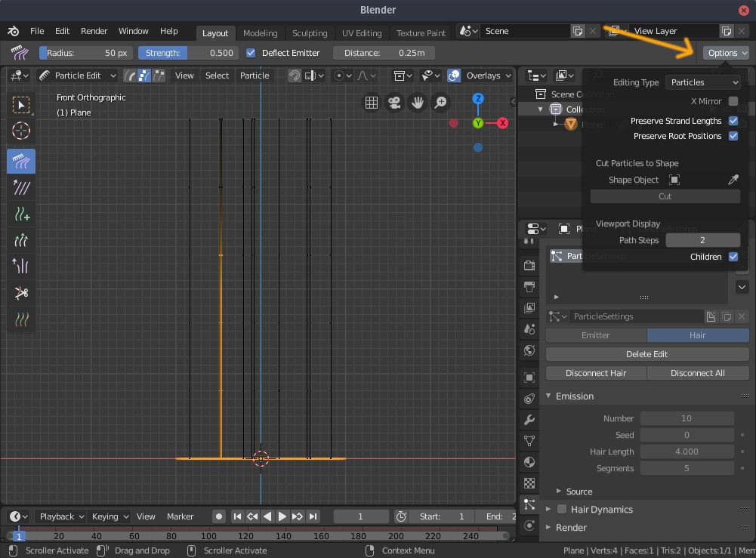Open the Editing Type dropdown
Screen dimensions: 756x558
click(702, 82)
